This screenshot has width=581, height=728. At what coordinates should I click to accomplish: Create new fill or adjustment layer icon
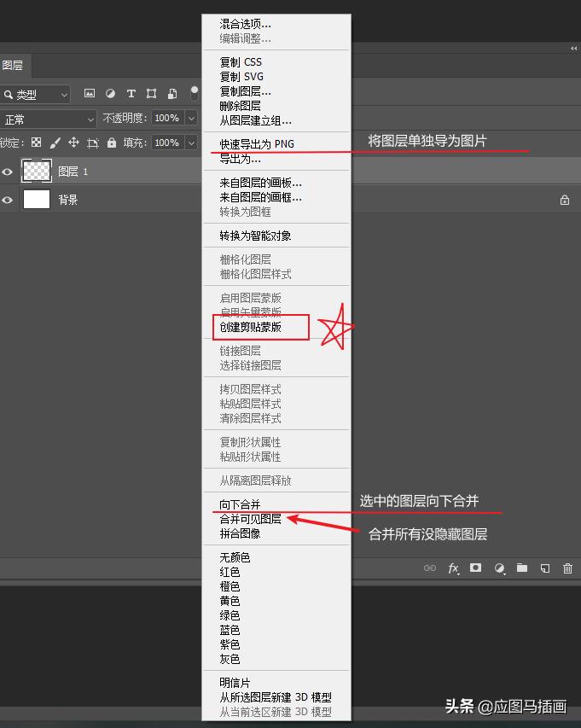499,568
